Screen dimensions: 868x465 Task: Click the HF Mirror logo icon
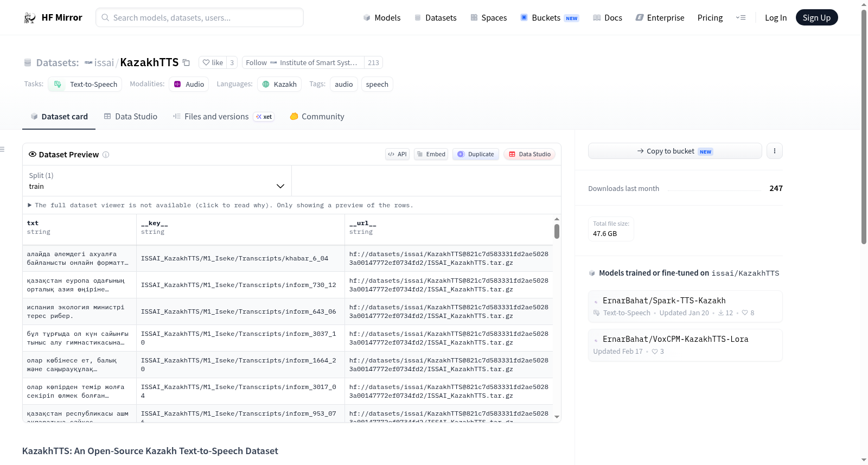(30, 18)
